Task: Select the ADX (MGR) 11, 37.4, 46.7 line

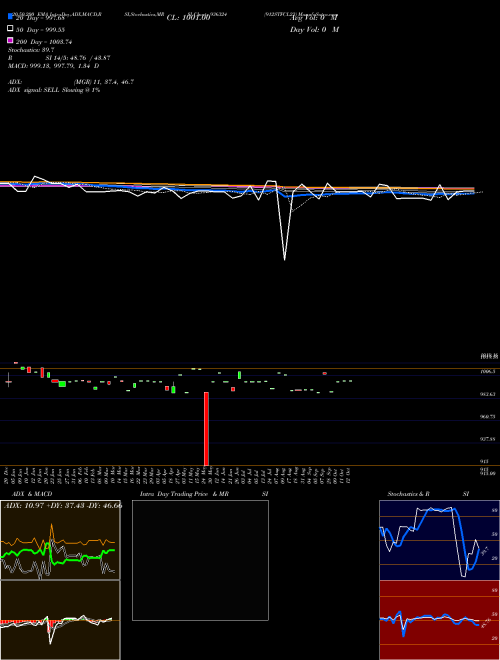Action: pyautogui.click(x=71, y=82)
